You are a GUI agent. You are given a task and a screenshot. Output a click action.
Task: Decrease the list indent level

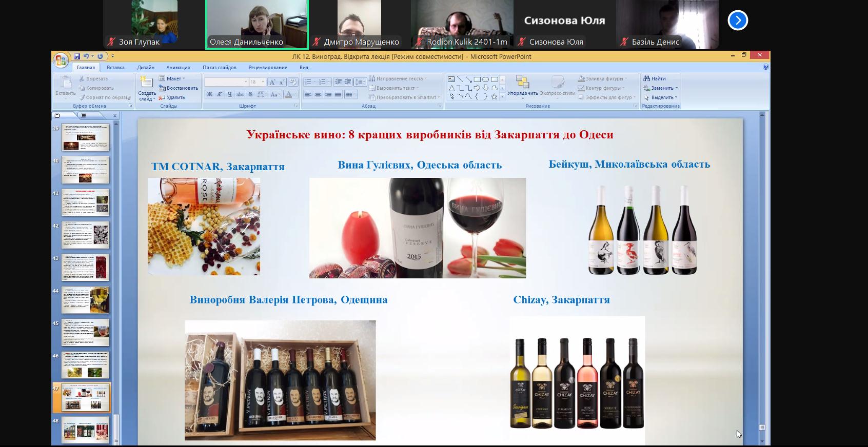tap(338, 82)
